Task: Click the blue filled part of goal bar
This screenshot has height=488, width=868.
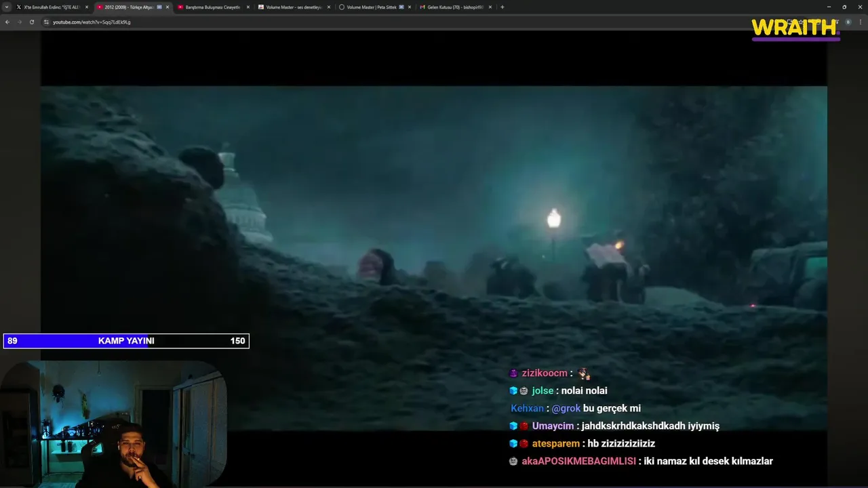Action: 76,341
